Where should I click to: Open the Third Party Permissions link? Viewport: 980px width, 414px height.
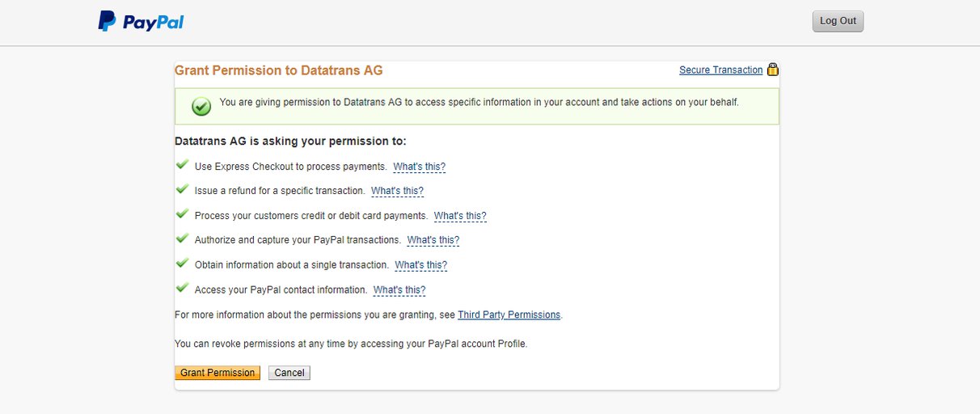[509, 315]
